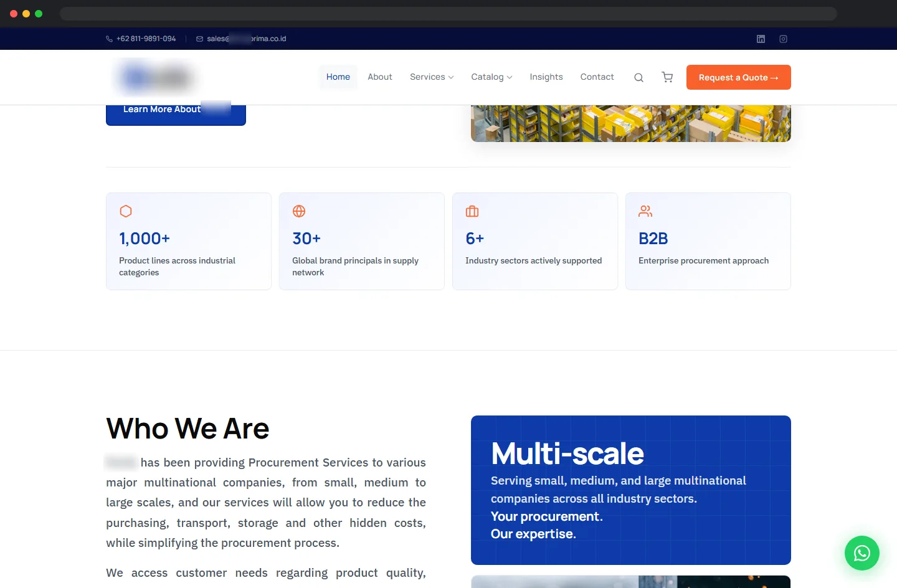Click "Enterprise procurement approach" text

704,260
